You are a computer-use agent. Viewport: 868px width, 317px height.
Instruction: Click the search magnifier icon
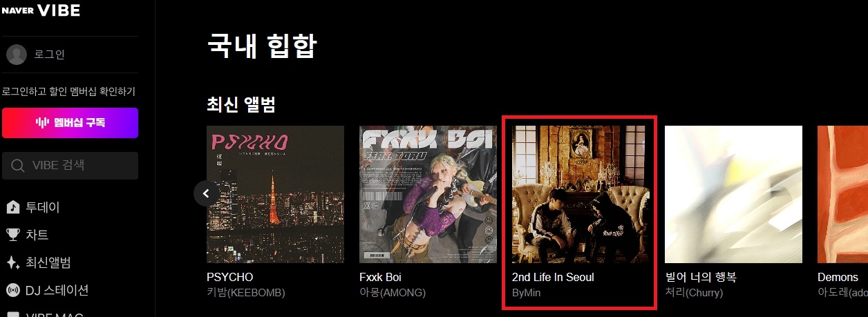tap(18, 166)
